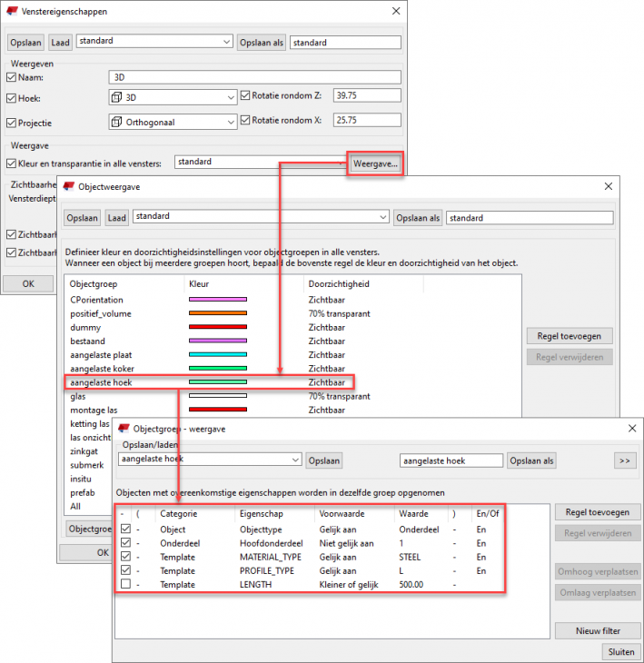644x663 pixels.
Task: Close the Objectweergave dialog
Action: 608,186
